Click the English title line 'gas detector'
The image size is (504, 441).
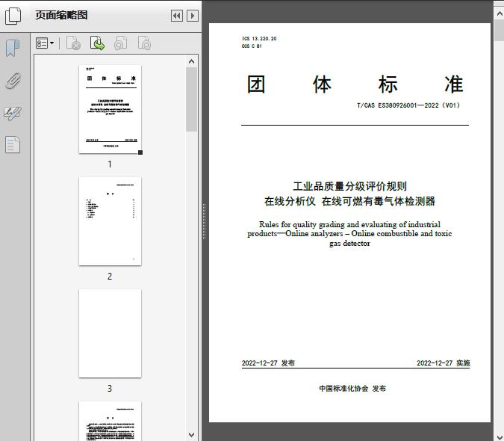point(349,244)
